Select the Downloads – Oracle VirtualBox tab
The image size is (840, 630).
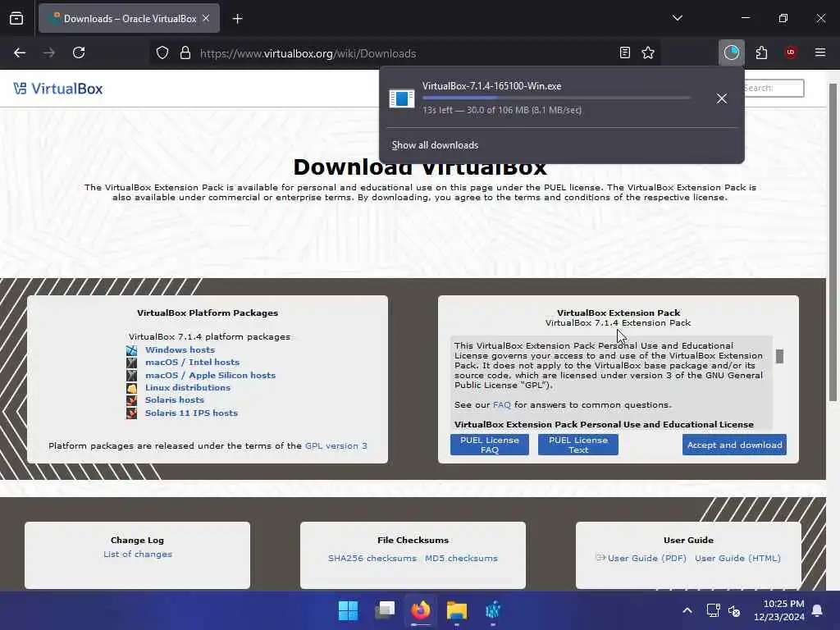[x=129, y=18]
